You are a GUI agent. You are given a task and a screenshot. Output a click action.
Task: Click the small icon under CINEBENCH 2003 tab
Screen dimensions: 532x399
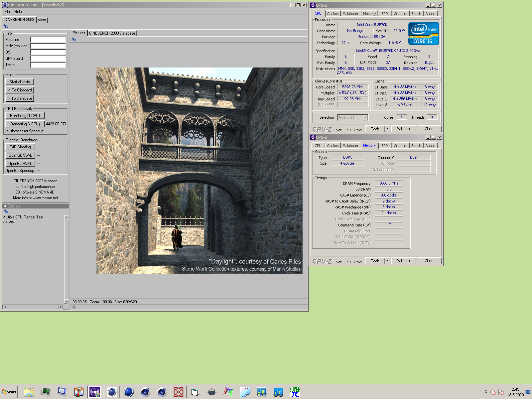6,26
